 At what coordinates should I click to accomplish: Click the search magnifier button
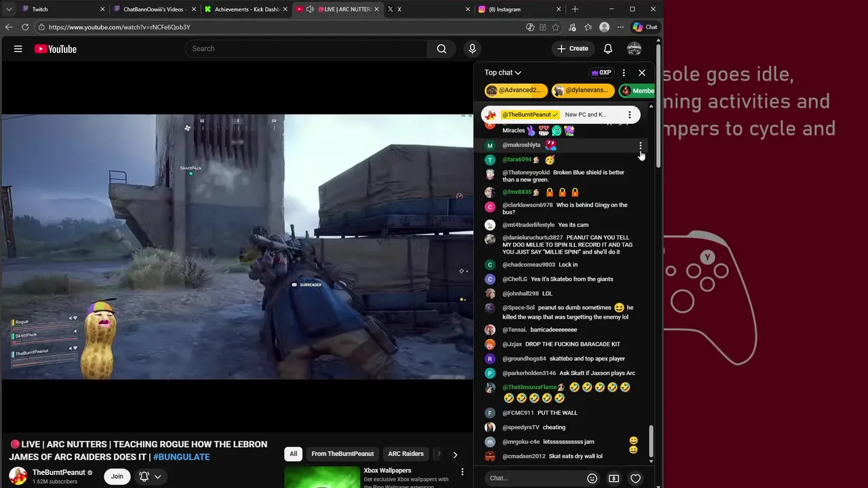pos(441,49)
